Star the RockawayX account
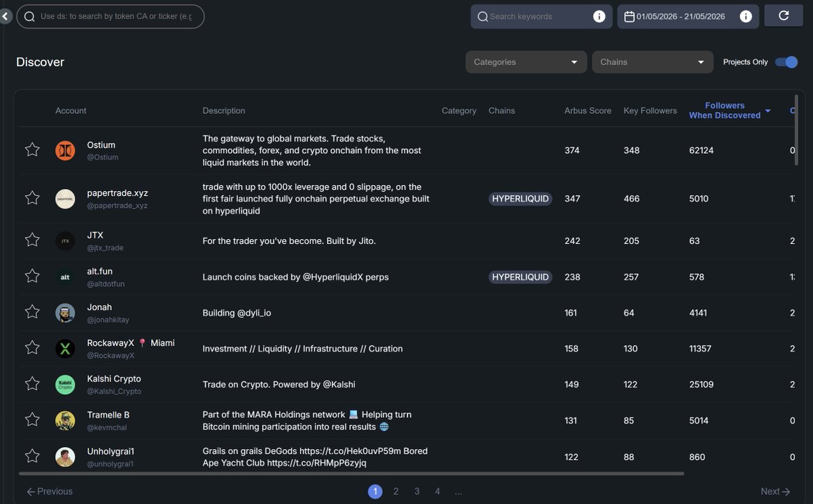This screenshot has height=504, width=813. (32, 348)
